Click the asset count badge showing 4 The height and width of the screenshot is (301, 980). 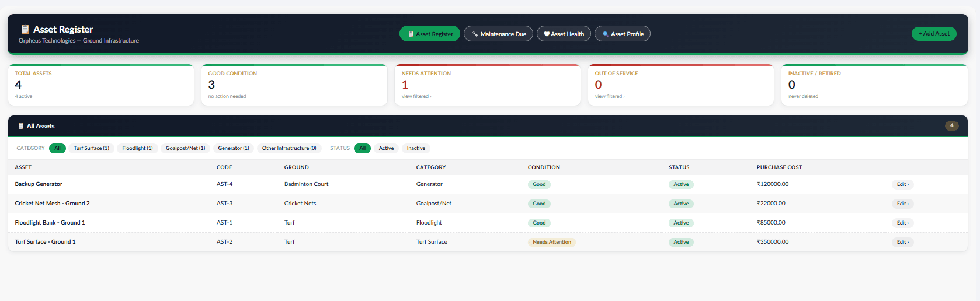click(x=952, y=125)
